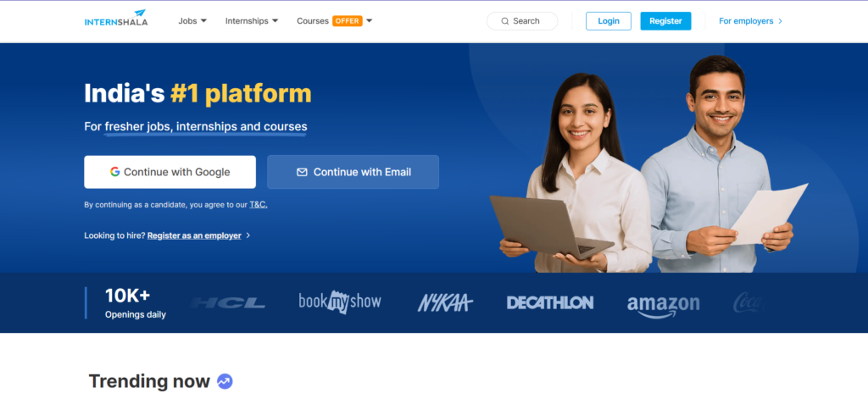
Task: Click the orange OFFER badge
Action: click(x=348, y=21)
